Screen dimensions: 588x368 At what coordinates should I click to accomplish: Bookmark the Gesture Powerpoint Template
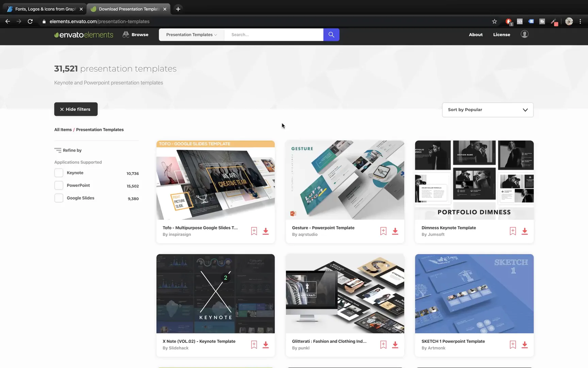[383, 231]
